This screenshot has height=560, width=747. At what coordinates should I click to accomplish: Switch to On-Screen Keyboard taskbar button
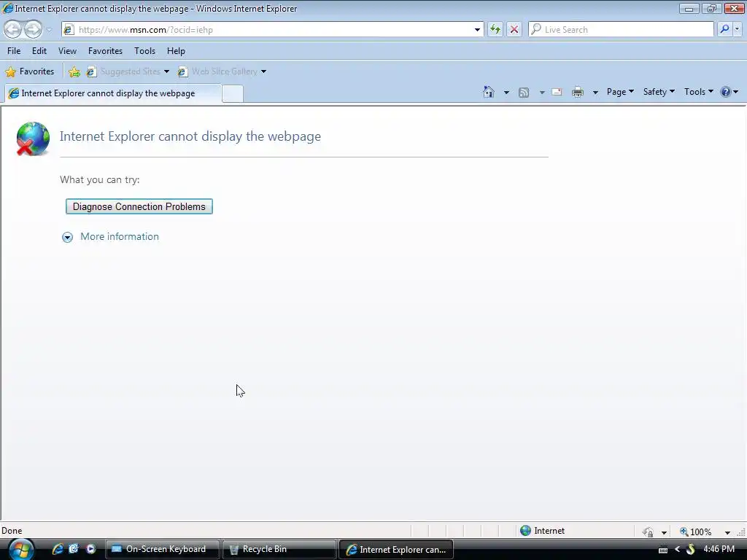click(162, 549)
